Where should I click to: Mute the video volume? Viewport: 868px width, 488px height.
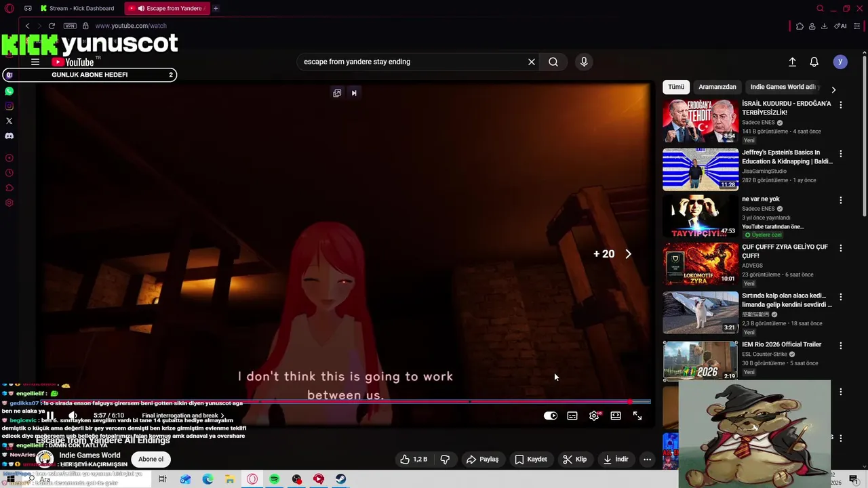[73, 415]
